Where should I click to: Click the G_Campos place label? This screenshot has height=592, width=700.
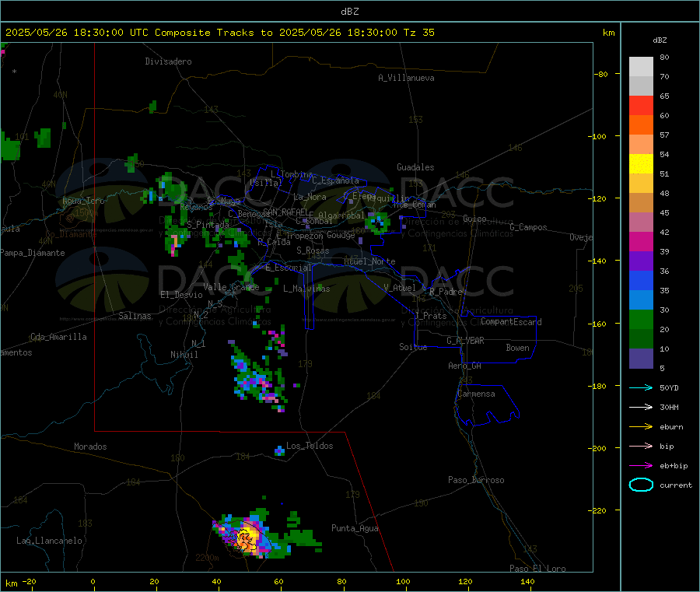pyautogui.click(x=529, y=227)
